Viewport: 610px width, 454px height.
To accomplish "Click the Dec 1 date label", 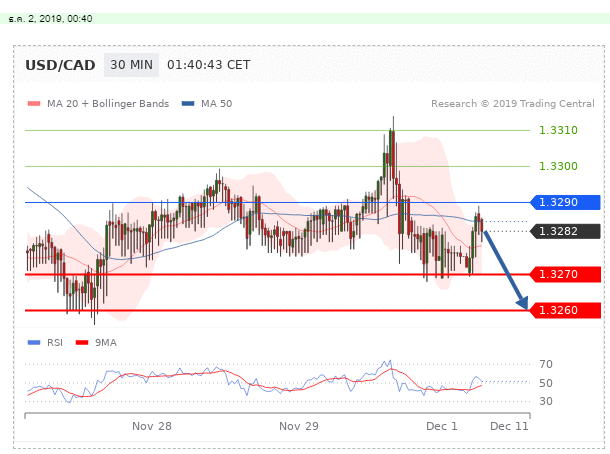I will [442, 426].
